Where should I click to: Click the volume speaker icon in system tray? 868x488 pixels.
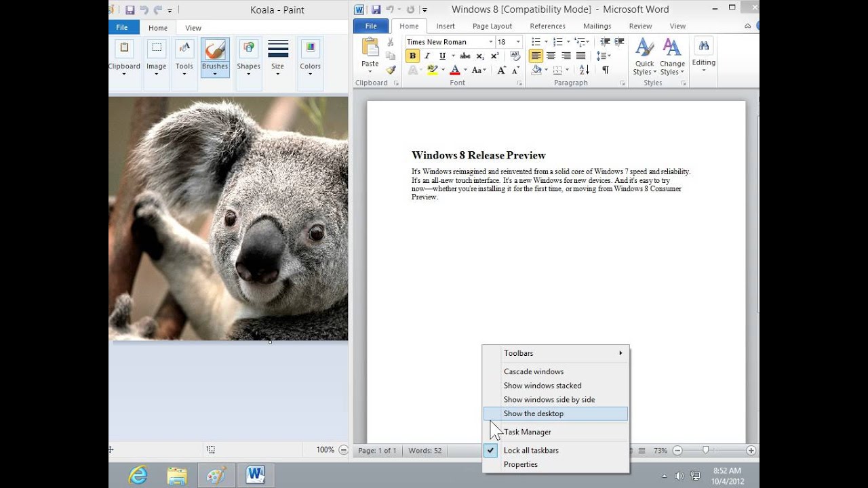[679, 476]
